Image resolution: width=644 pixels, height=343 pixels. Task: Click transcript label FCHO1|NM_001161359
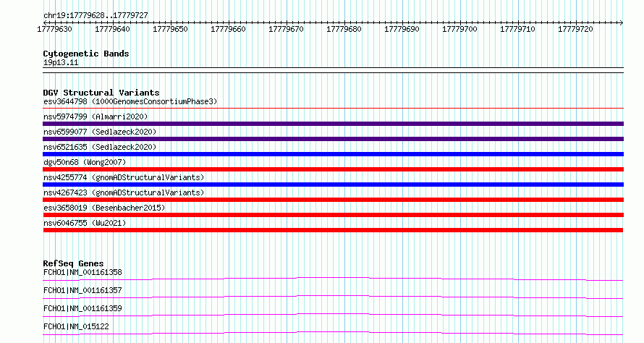coord(82,308)
